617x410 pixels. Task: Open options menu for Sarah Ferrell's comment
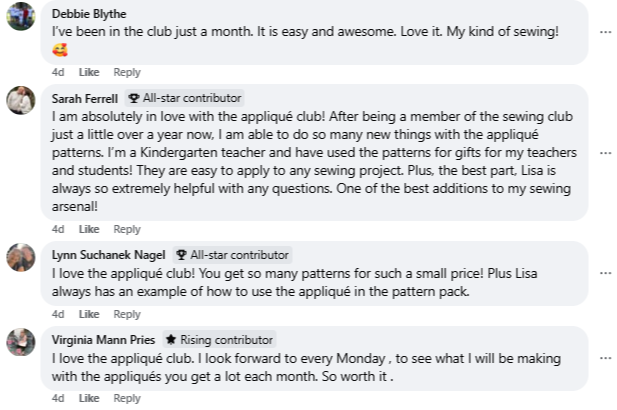[x=605, y=153]
